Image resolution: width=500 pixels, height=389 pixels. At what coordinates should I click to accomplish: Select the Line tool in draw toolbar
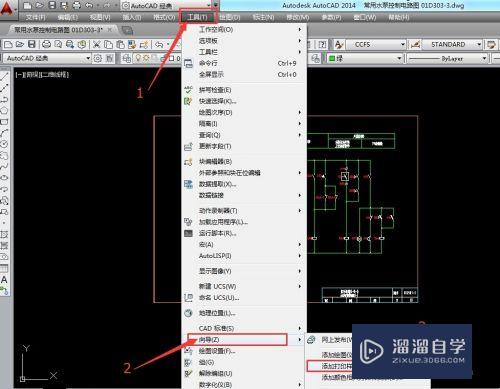4,77
